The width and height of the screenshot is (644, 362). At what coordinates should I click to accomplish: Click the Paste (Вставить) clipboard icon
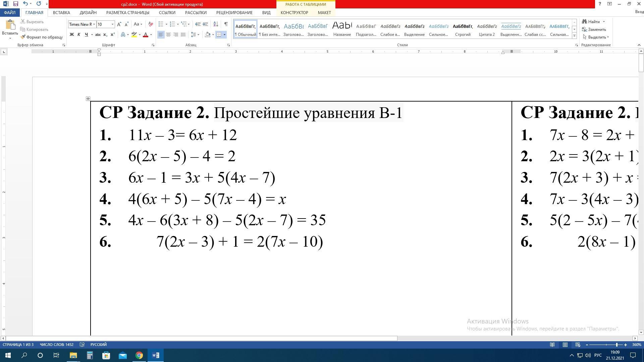click(10, 25)
